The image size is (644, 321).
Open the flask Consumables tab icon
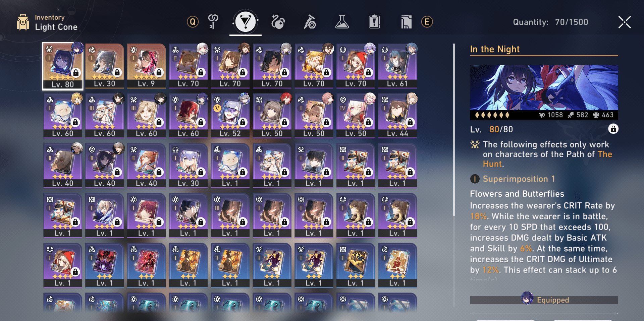[342, 22]
